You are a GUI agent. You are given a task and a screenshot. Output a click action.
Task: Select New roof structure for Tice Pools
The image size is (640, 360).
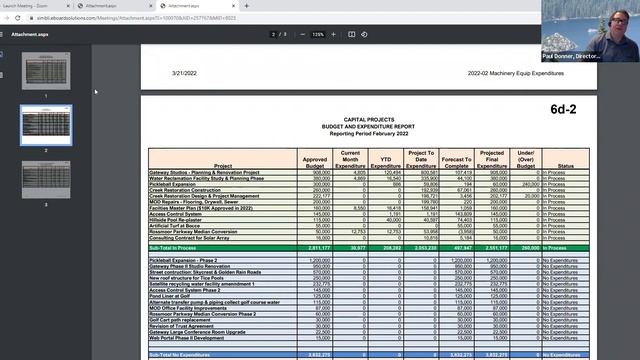pyautogui.click(x=369, y=278)
